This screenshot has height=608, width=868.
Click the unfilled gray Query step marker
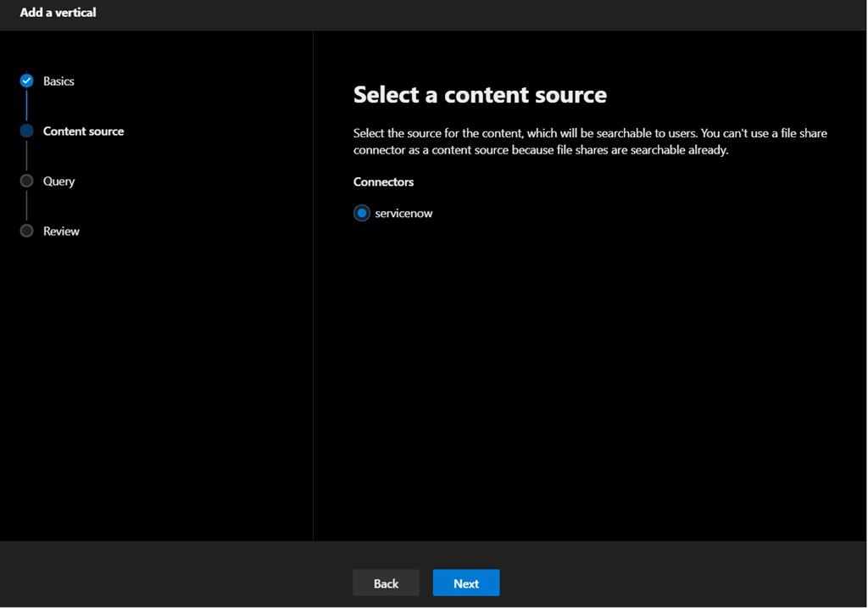[26, 181]
